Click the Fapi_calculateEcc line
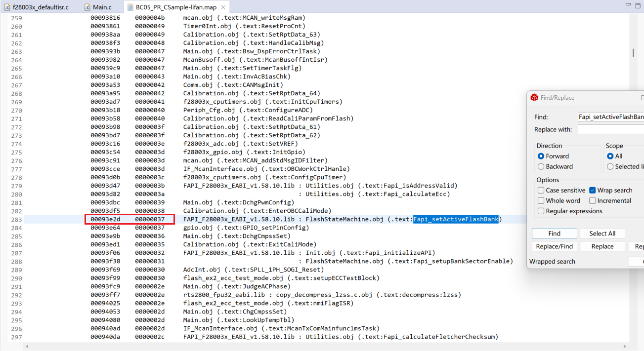The width and height of the screenshot is (644, 351). pos(374,194)
